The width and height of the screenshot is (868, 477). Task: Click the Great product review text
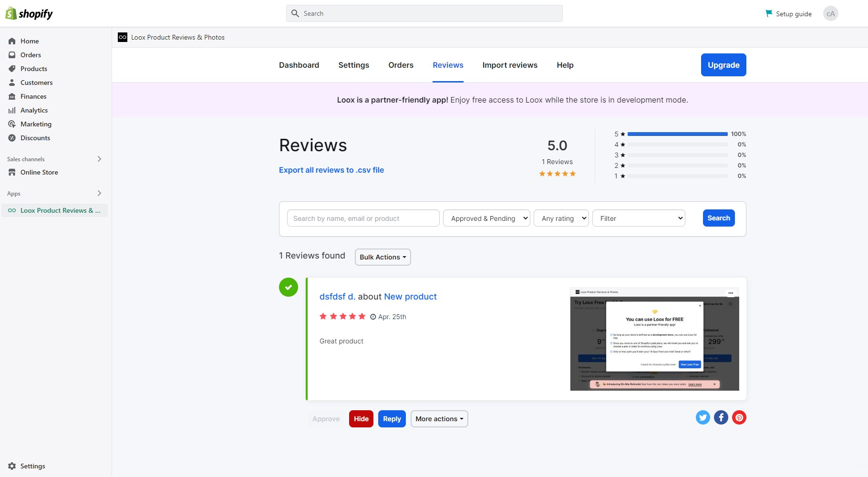coord(341,341)
